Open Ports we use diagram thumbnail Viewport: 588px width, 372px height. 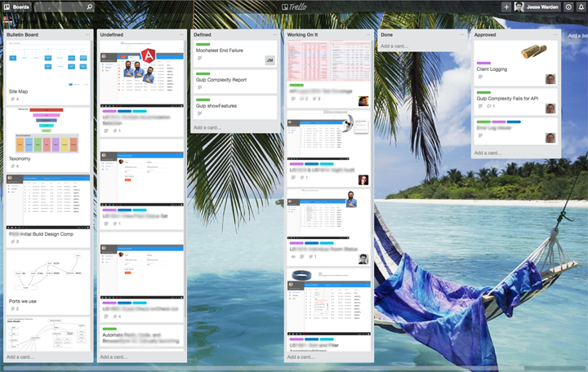click(48, 273)
